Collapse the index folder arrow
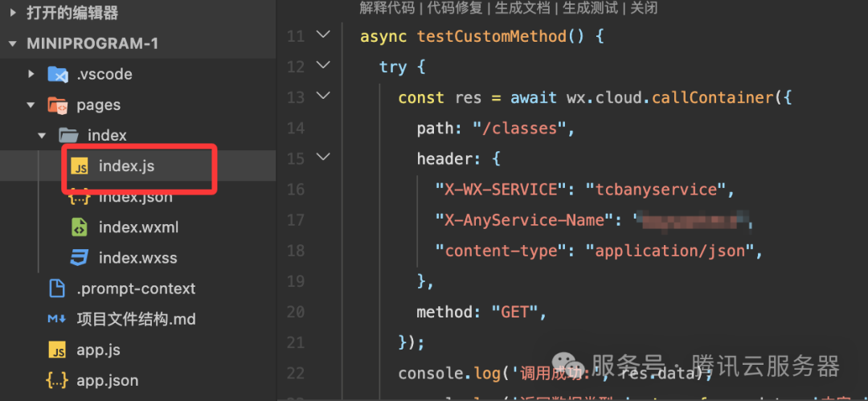Image resolution: width=868 pixels, height=401 pixels. 42,135
